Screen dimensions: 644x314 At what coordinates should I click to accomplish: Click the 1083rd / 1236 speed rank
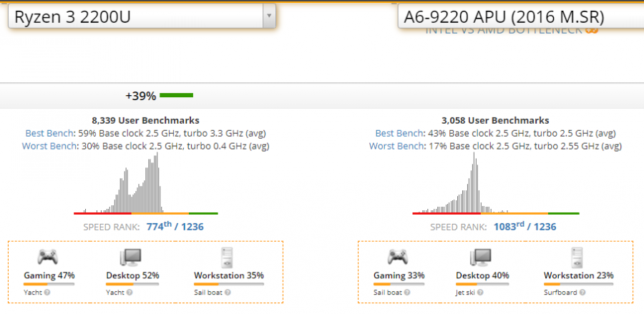(x=525, y=227)
